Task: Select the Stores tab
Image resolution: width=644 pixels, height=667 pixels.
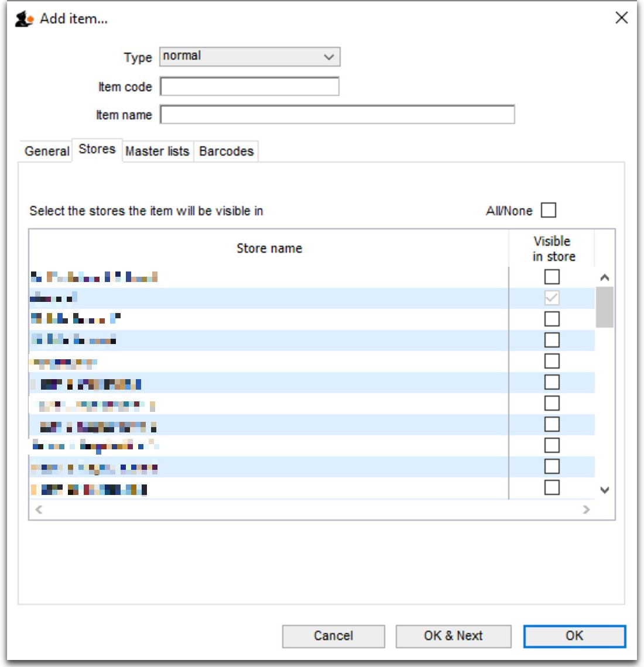Action: [97, 150]
